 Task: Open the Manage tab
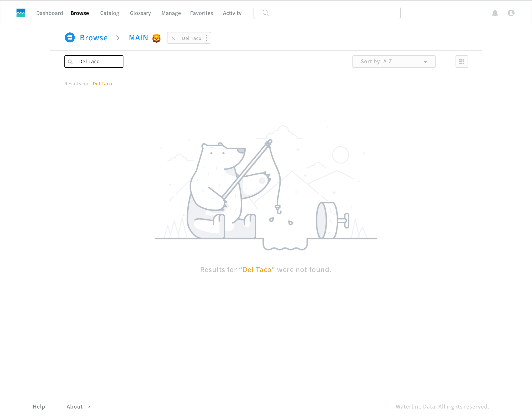(x=171, y=13)
